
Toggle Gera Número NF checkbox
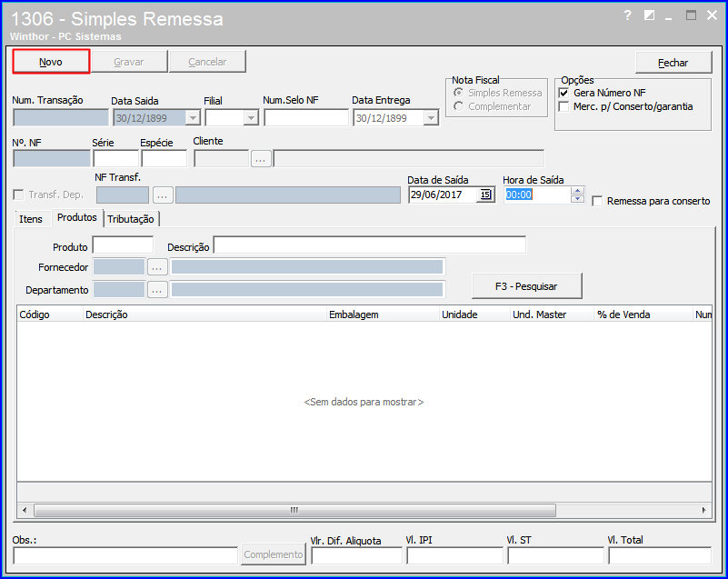pos(563,93)
